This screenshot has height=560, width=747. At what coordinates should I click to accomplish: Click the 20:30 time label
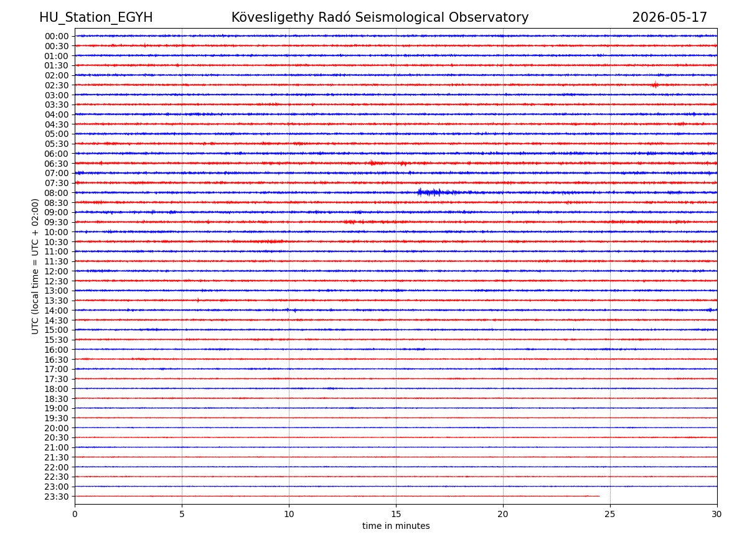click(x=56, y=437)
